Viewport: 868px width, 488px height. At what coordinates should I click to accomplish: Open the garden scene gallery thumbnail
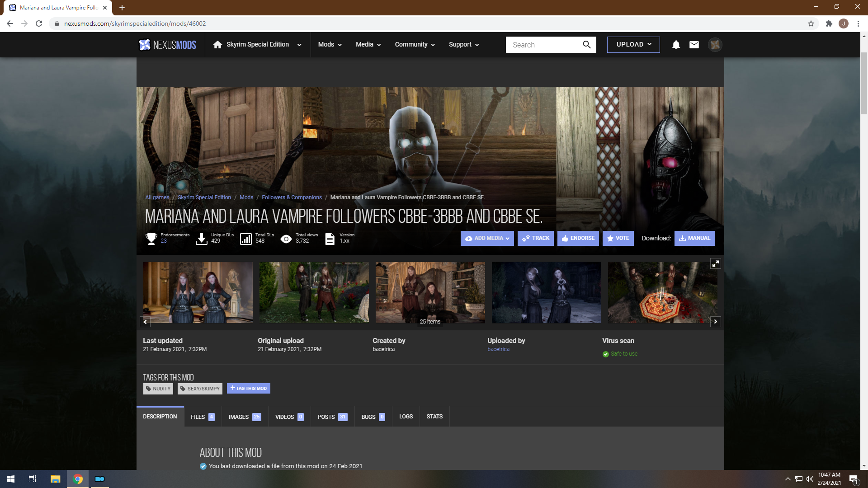click(314, 292)
